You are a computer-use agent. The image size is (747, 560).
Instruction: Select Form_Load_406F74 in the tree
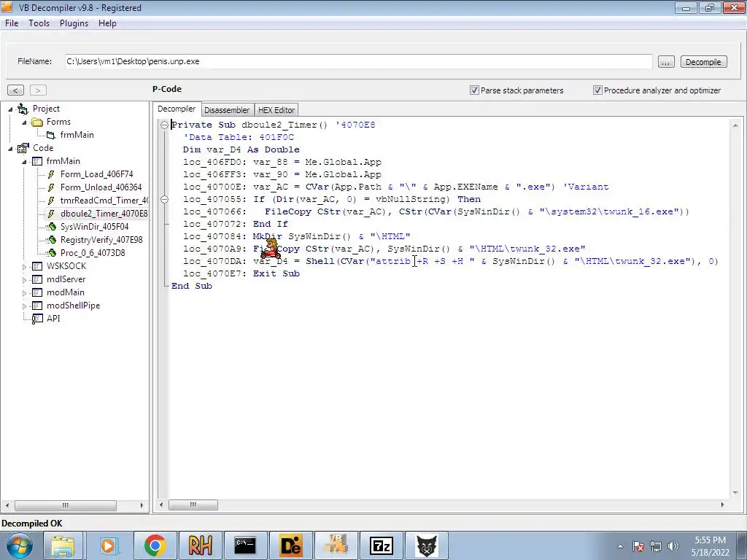[x=97, y=174]
